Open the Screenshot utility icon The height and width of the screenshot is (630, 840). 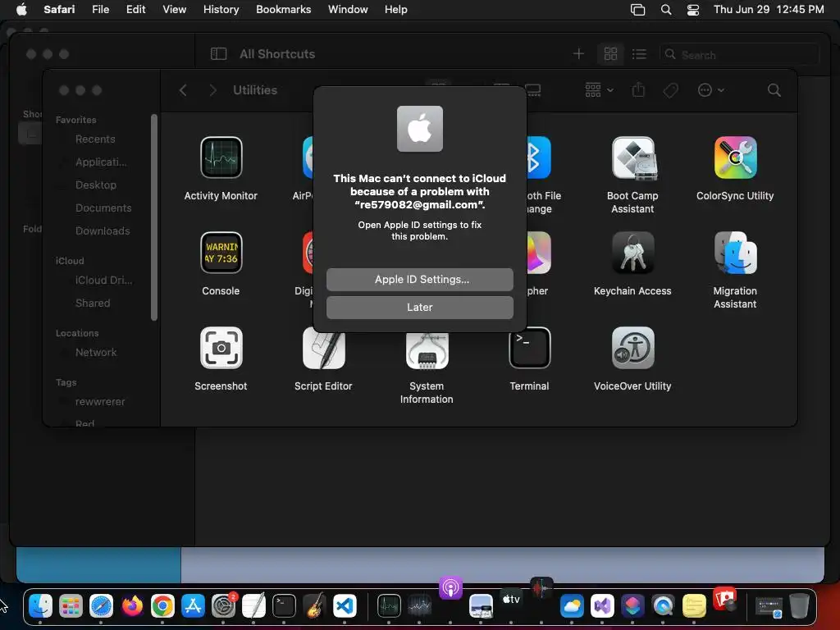pyautogui.click(x=221, y=348)
